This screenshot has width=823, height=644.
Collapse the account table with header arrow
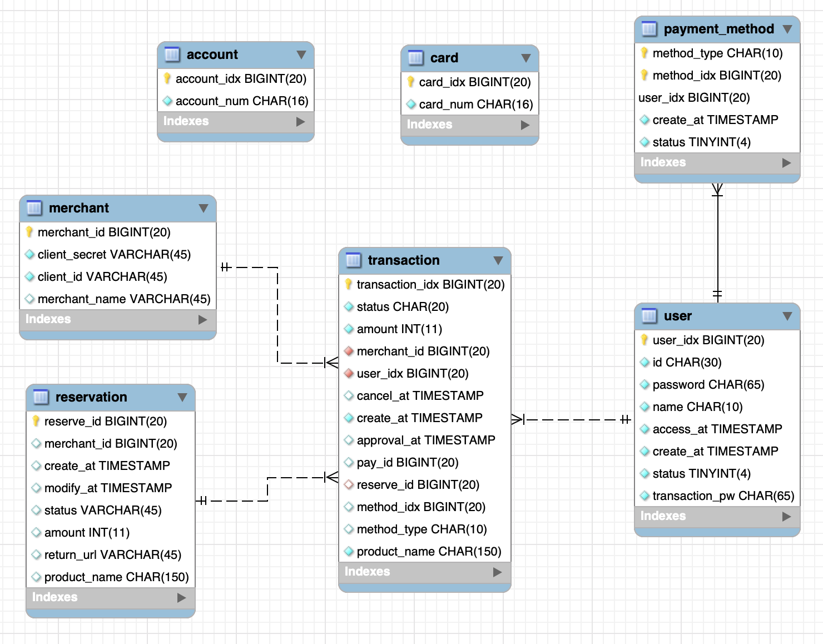pyautogui.click(x=301, y=55)
